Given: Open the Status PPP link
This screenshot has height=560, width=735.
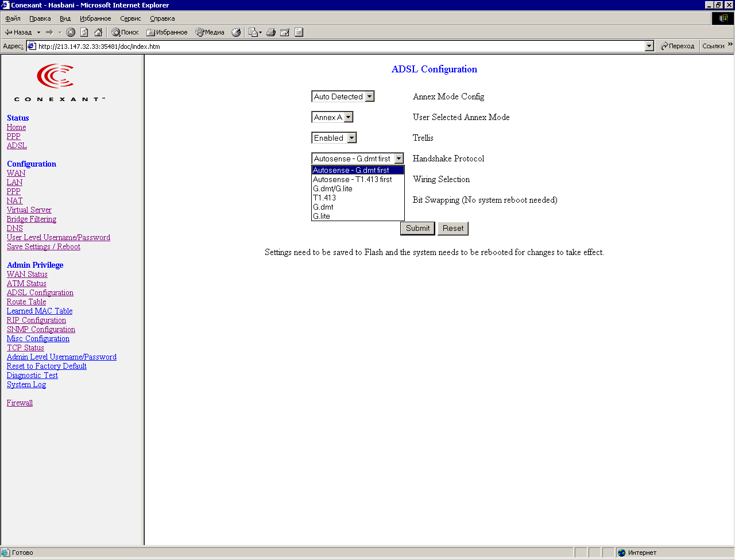Looking at the screenshot, I should pos(14,136).
